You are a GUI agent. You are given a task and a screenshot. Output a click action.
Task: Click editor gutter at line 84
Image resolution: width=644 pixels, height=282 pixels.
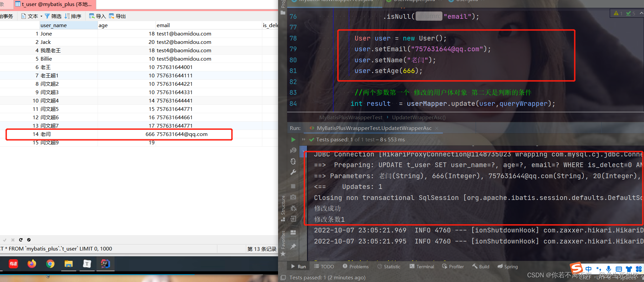point(293,103)
